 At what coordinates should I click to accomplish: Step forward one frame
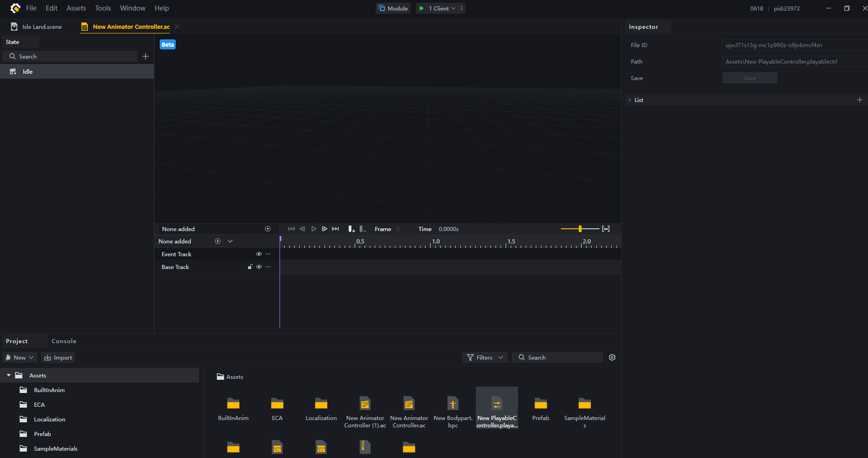[324, 229]
